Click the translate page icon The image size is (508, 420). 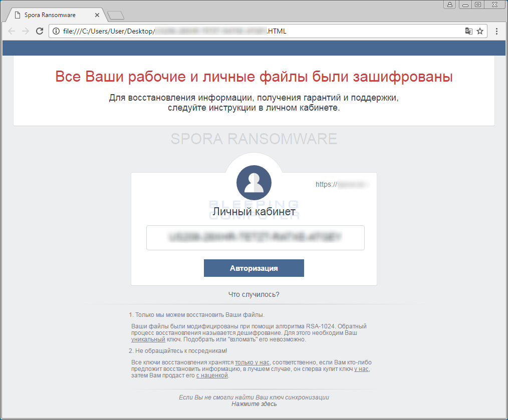(468, 31)
